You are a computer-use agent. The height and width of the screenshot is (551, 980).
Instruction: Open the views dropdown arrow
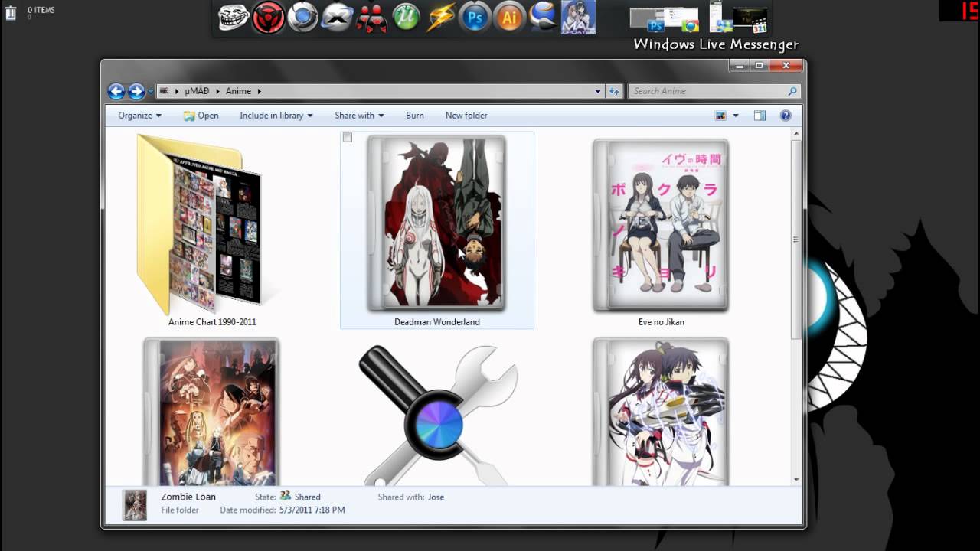click(736, 116)
